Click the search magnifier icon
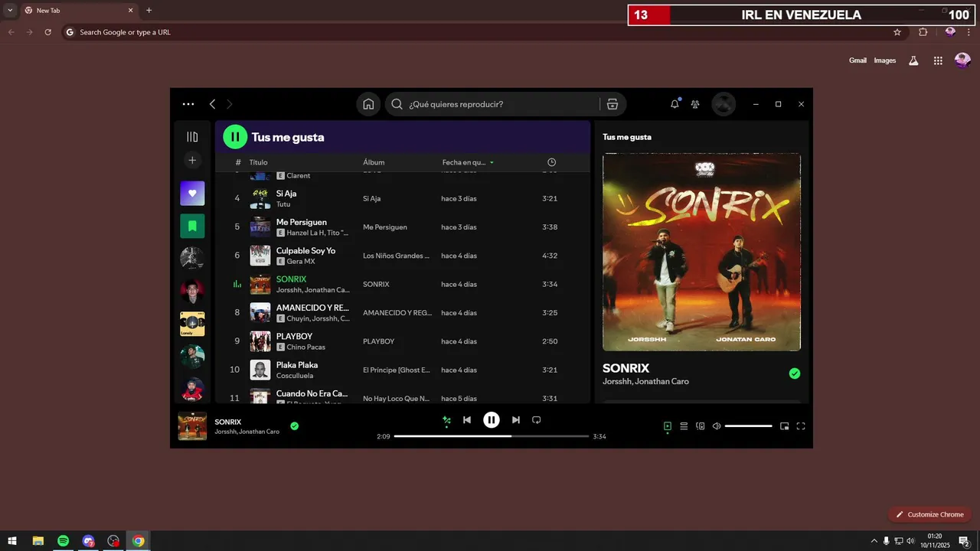 397,104
